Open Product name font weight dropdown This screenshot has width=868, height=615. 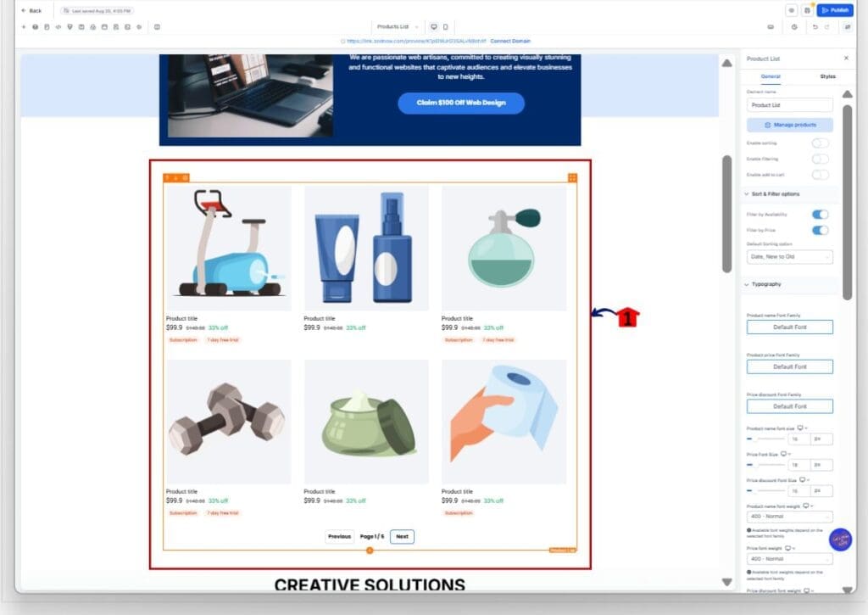coord(789,517)
